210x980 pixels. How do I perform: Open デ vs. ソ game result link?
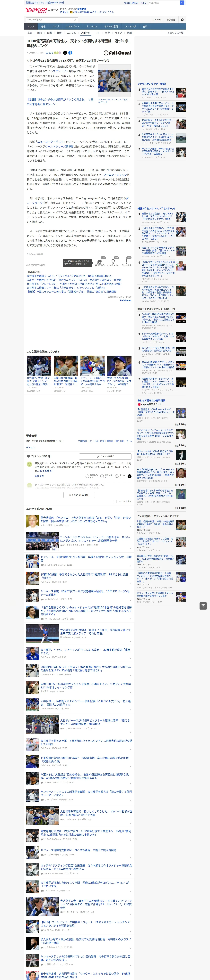pyautogui.click(x=31, y=447)
